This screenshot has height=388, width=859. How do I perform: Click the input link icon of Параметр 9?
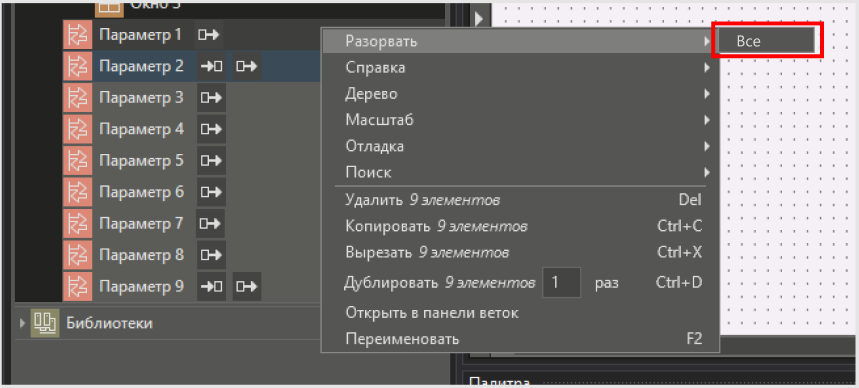pyautogui.click(x=211, y=286)
